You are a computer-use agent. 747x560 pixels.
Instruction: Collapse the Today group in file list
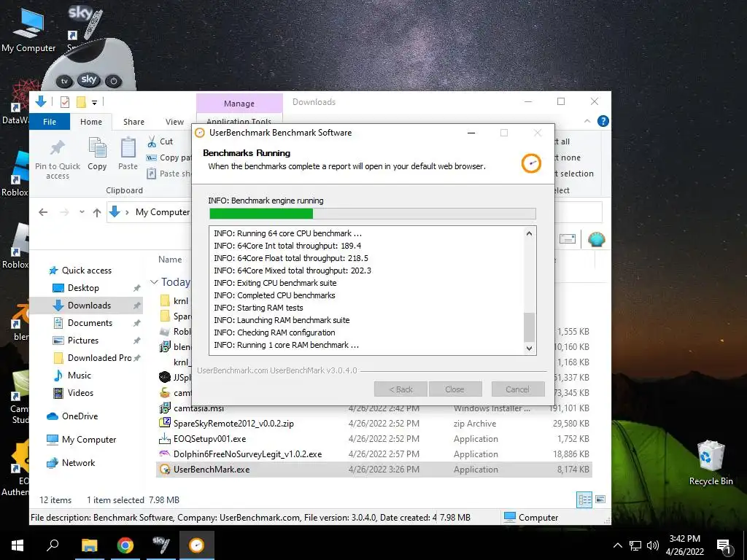154,282
